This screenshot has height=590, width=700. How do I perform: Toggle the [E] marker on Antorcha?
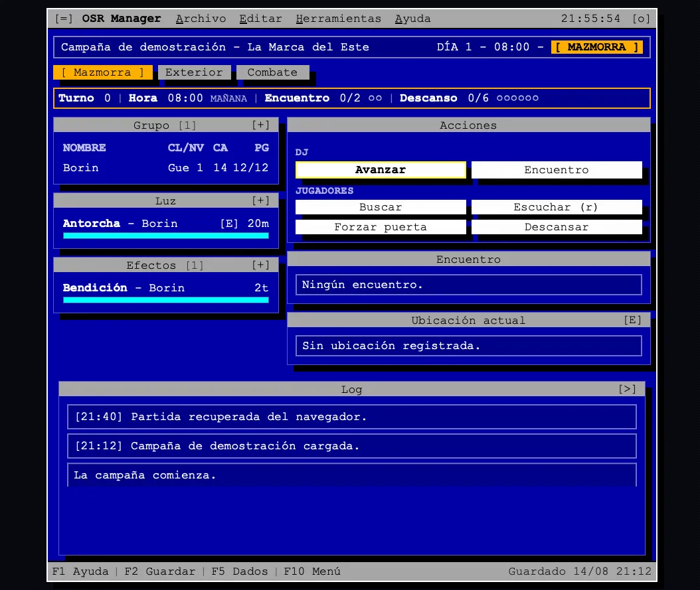tap(229, 224)
